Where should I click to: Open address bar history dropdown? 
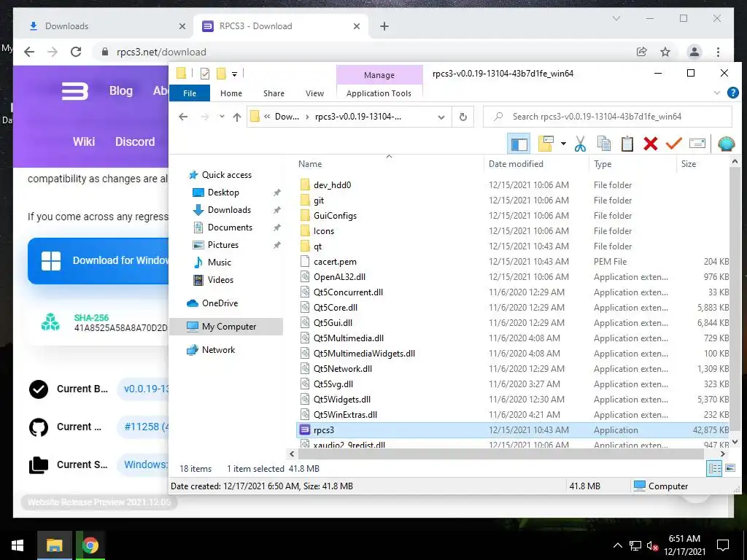(x=441, y=117)
